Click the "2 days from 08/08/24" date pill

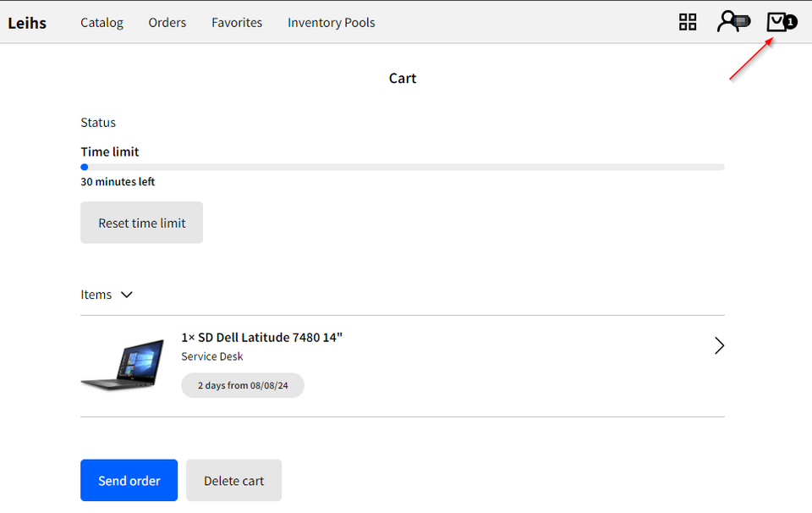click(243, 385)
